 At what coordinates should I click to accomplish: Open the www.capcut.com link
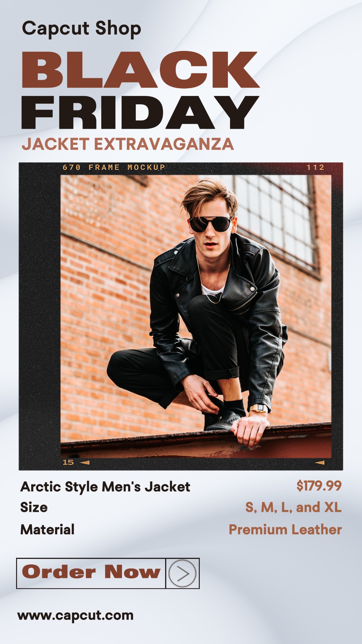[x=75, y=615]
